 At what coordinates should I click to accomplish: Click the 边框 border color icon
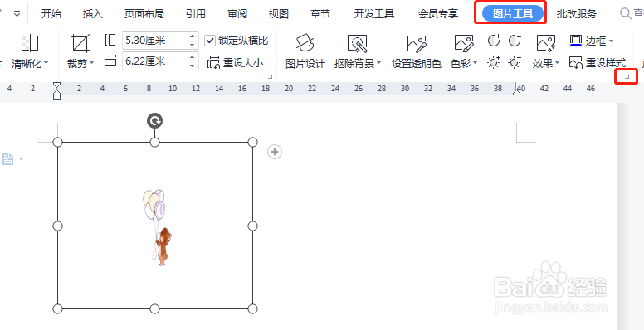tap(576, 41)
